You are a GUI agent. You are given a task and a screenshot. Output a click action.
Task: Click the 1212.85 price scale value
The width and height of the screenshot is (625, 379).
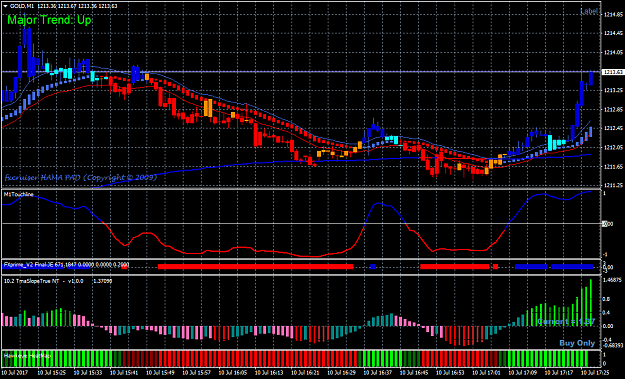point(613,110)
